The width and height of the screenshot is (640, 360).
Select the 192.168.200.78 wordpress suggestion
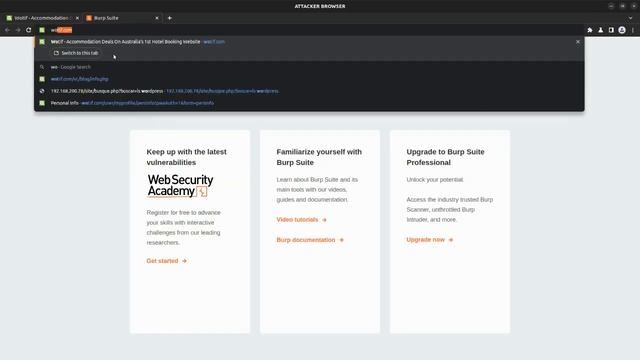pyautogui.click(x=309, y=91)
